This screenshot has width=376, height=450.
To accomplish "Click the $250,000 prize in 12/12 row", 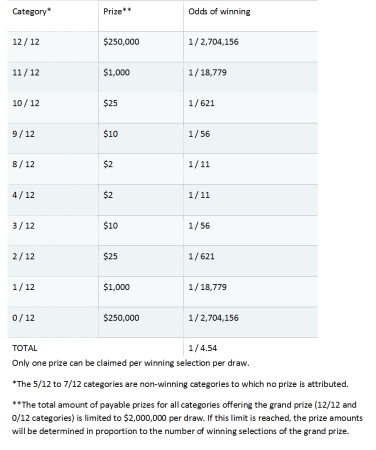I will tap(121, 42).
